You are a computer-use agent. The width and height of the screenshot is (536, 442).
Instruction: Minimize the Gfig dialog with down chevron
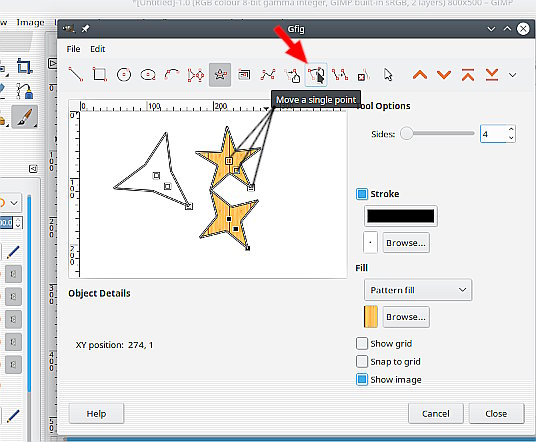(491, 29)
